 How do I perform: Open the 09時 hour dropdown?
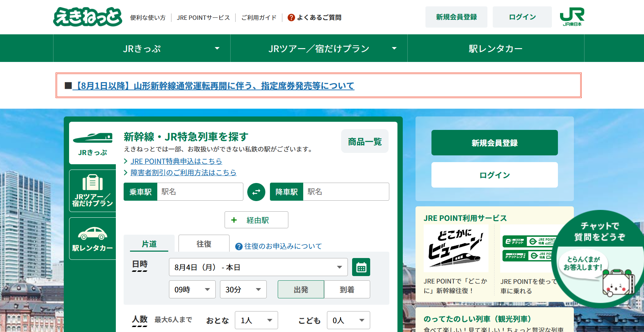click(192, 290)
